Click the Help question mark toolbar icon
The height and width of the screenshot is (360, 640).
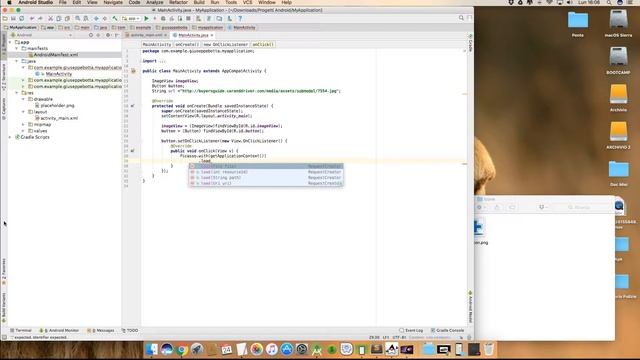(x=240, y=18)
